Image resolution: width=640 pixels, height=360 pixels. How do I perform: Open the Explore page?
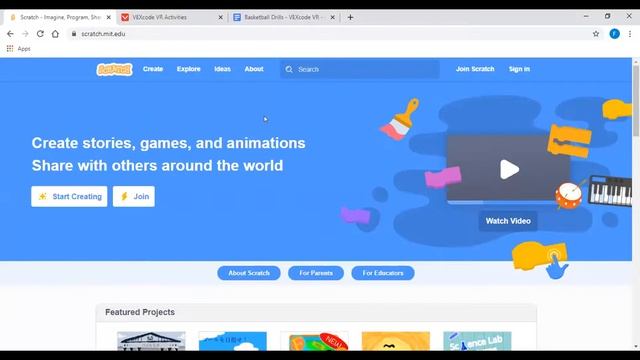pos(189,69)
